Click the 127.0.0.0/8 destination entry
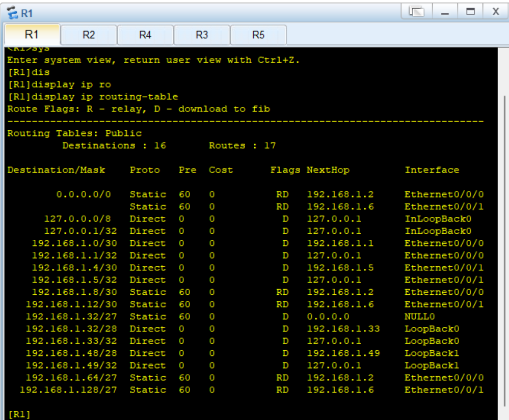 tap(77, 218)
